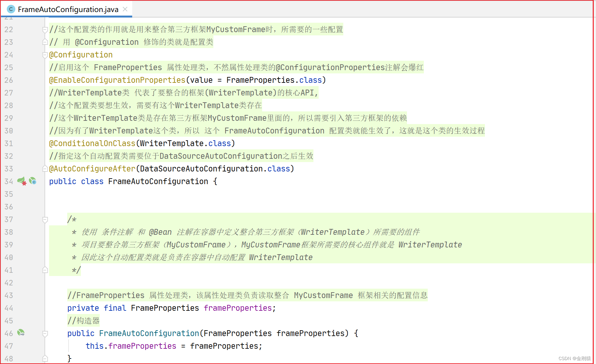Click WriterTemplate.class on line 31

(x=185, y=144)
